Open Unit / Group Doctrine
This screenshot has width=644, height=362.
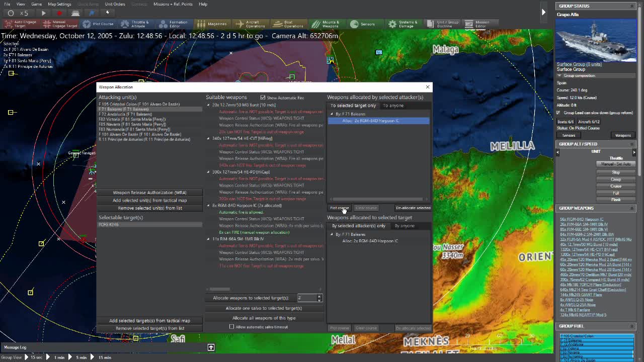[x=442, y=24]
